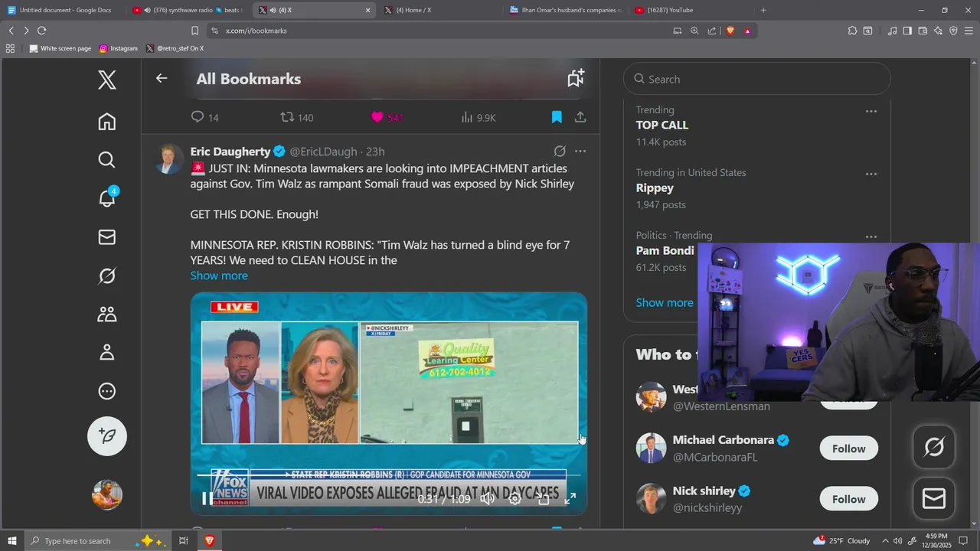Open Notifications bell with 4 badge

(107, 197)
